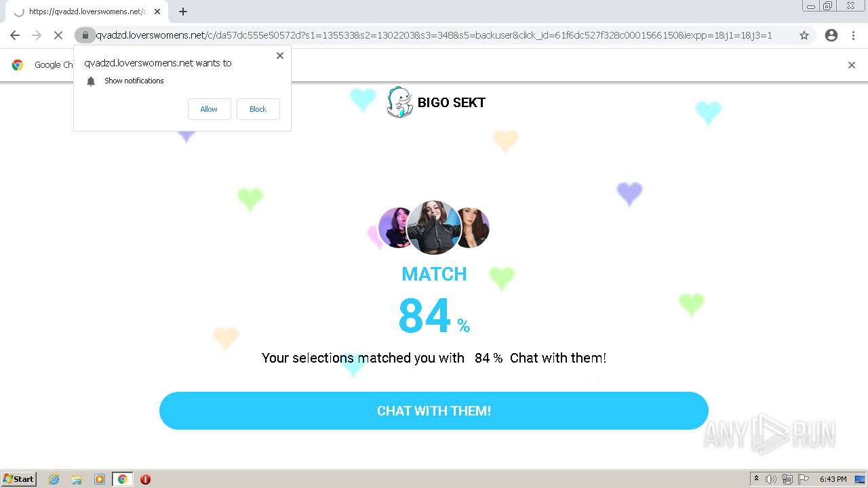Dismiss the Google Chrome infobar
Screen dimensions: 868x488
(x=852, y=65)
